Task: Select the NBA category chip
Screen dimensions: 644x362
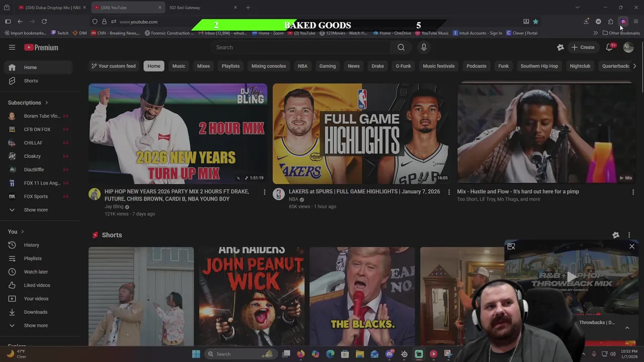Action: pos(302,66)
